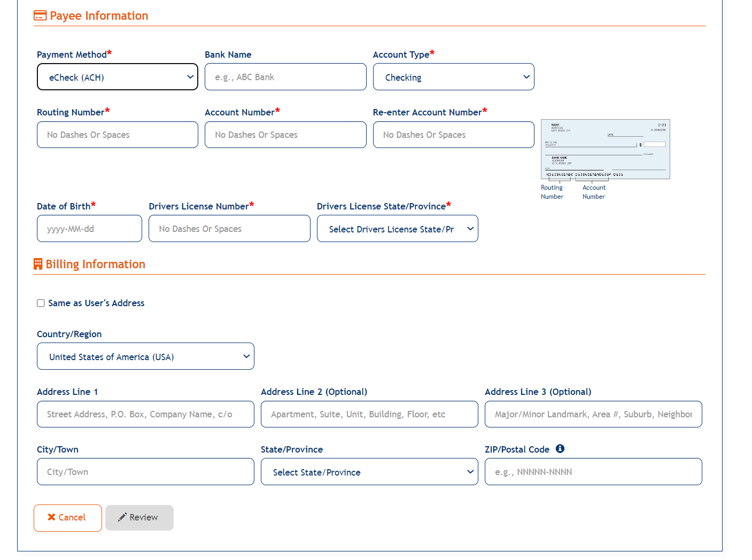Open the billing State/Province dropdown
Image resolution: width=752 pixels, height=560 pixels.
(369, 472)
